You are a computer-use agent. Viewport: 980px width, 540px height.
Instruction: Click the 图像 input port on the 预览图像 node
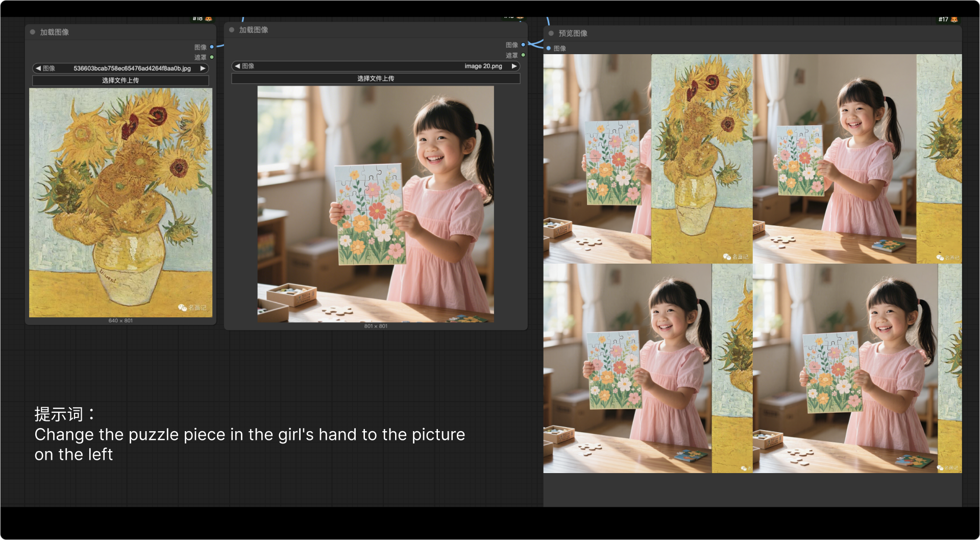coord(549,49)
